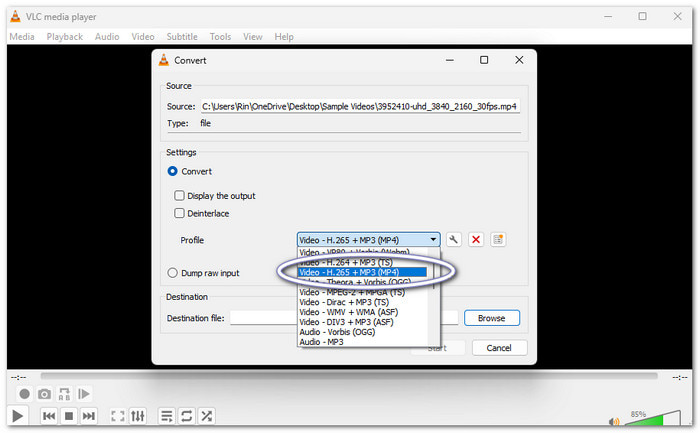Open the Tools menu
Image resolution: width=700 pixels, height=433 pixels.
point(221,37)
